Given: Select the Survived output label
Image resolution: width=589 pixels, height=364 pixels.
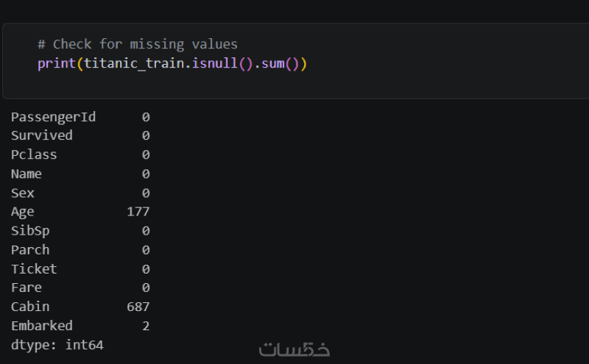Looking at the screenshot, I should tap(42, 135).
